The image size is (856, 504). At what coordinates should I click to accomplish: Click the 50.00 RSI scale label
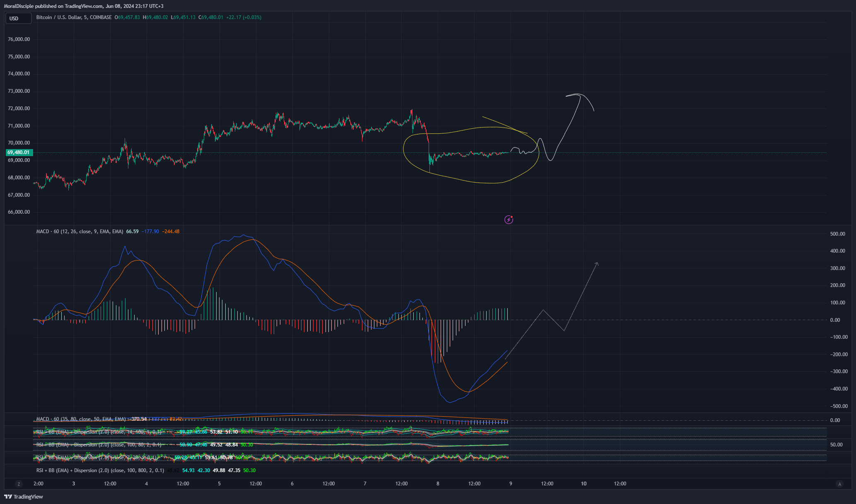tap(836, 445)
